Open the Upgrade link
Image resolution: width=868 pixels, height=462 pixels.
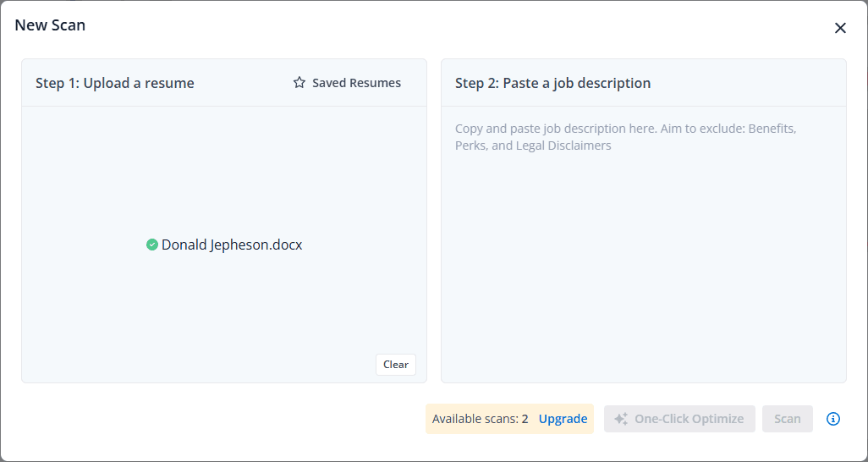[563, 419]
